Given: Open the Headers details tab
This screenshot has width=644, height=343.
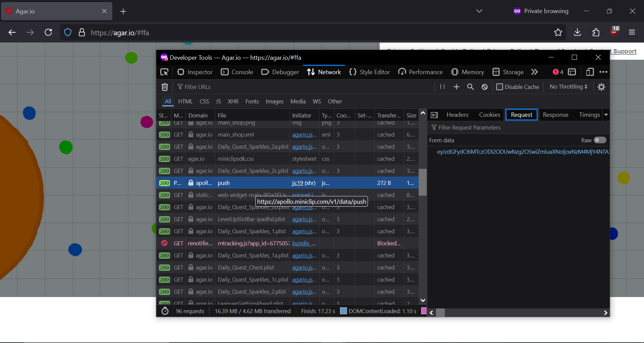Looking at the screenshot, I should [457, 115].
